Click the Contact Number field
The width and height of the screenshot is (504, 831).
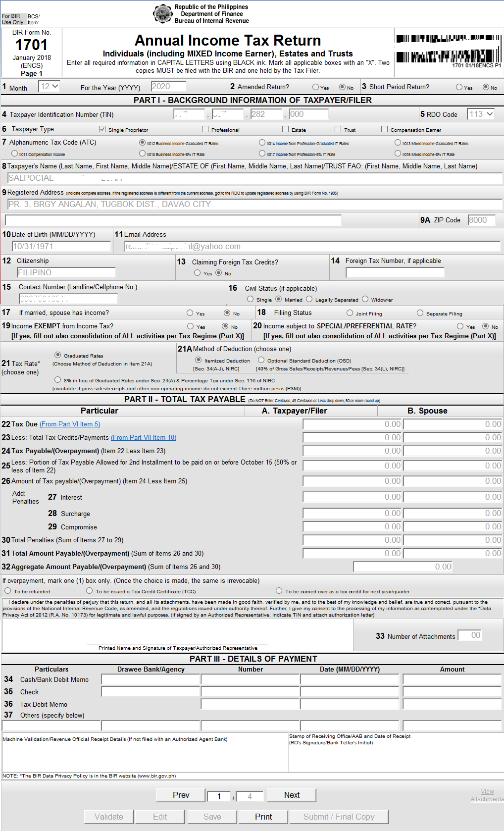(68, 299)
